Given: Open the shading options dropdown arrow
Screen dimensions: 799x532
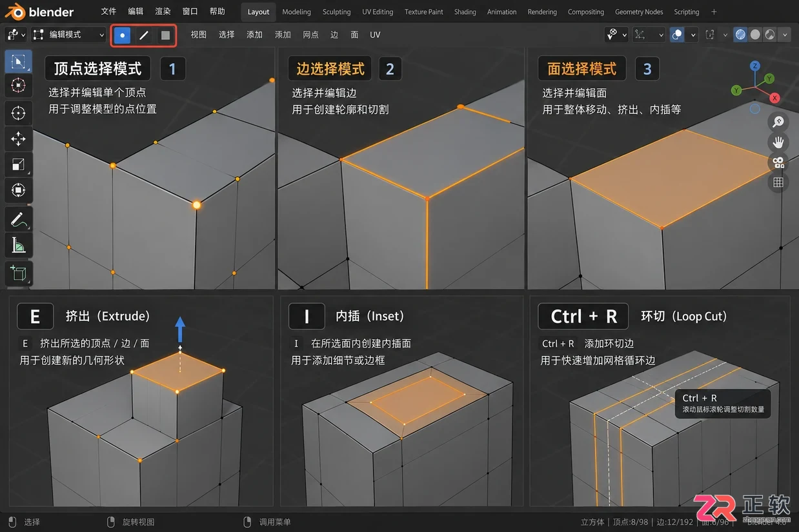Looking at the screenshot, I should pos(785,35).
